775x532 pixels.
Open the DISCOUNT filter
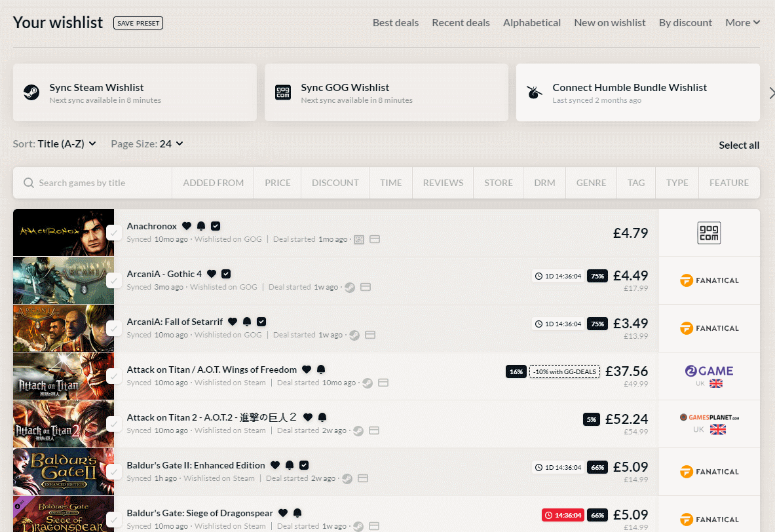tap(335, 183)
